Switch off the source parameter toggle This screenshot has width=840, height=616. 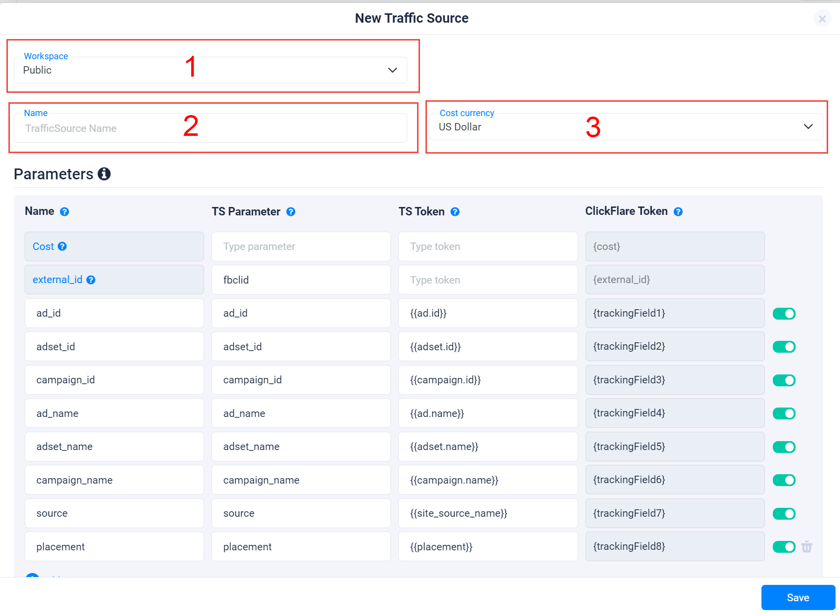(784, 514)
